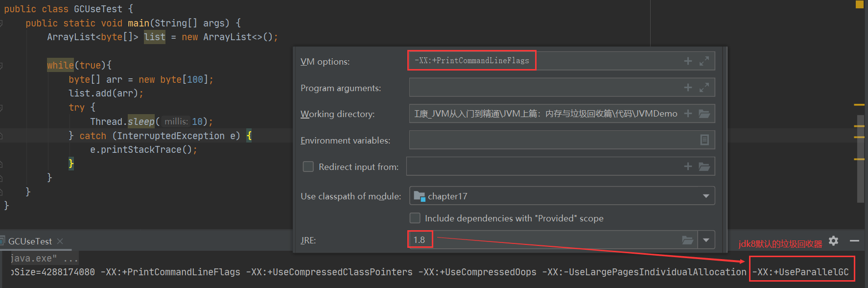Close the GCUseTest run tab
Viewport: 868px width, 288px height.
click(x=60, y=241)
